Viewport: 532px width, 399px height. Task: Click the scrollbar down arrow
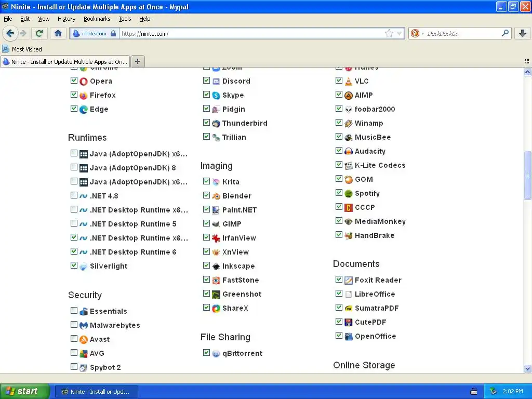[x=527, y=368]
